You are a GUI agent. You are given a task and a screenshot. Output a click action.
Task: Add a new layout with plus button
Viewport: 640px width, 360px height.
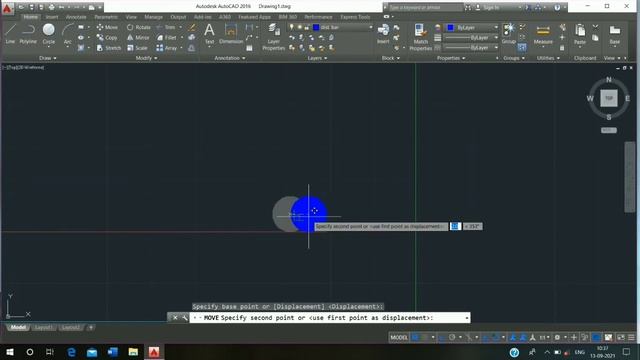click(91, 327)
